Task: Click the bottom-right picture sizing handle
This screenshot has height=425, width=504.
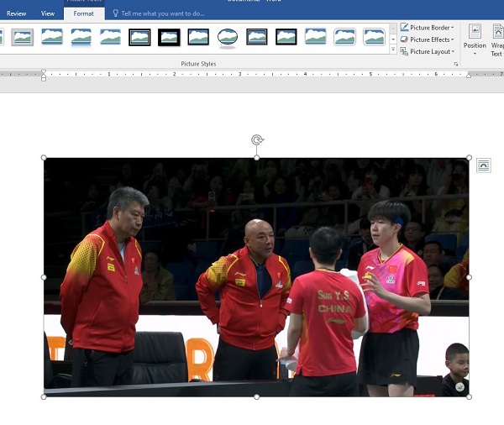Action: (x=469, y=397)
